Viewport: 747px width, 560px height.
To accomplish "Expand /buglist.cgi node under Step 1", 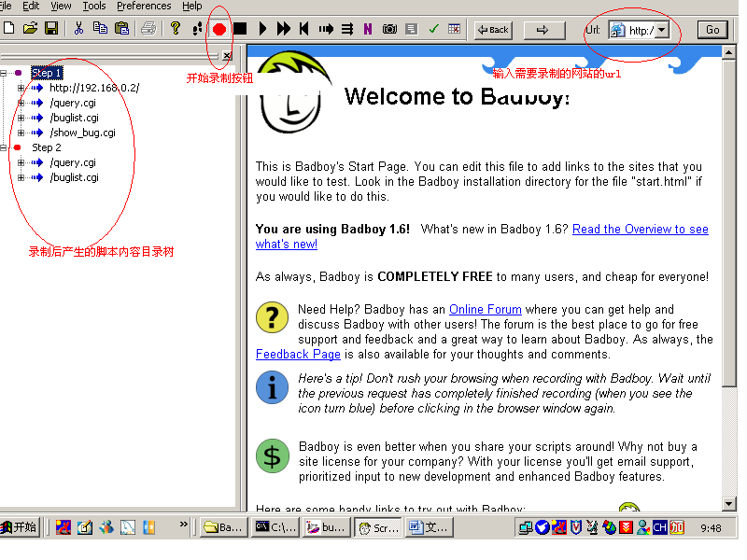I will [21, 119].
